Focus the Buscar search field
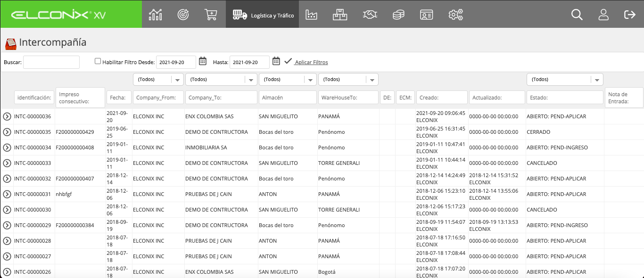Screen dimensions: 644x278 pos(51,62)
